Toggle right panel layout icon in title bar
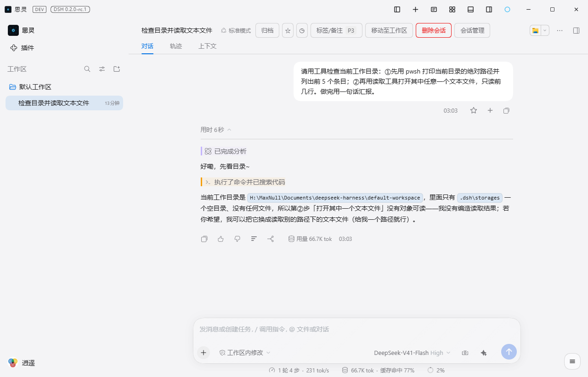Viewport: 588px width, 377px height. coord(489,9)
